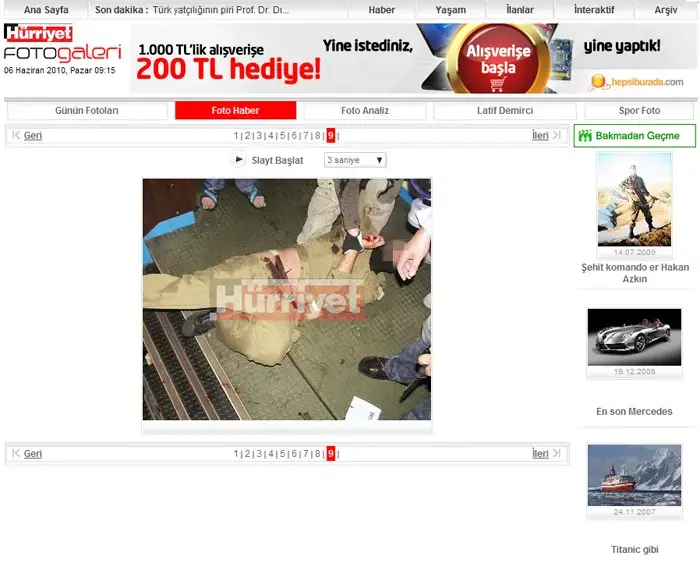Go back with bottom 'Geri' link
700x563 pixels.
point(33,454)
